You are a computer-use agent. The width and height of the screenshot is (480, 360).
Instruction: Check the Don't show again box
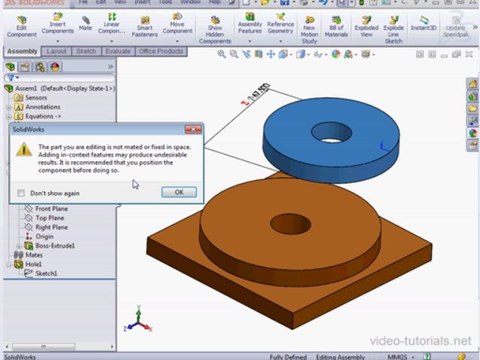click(21, 193)
